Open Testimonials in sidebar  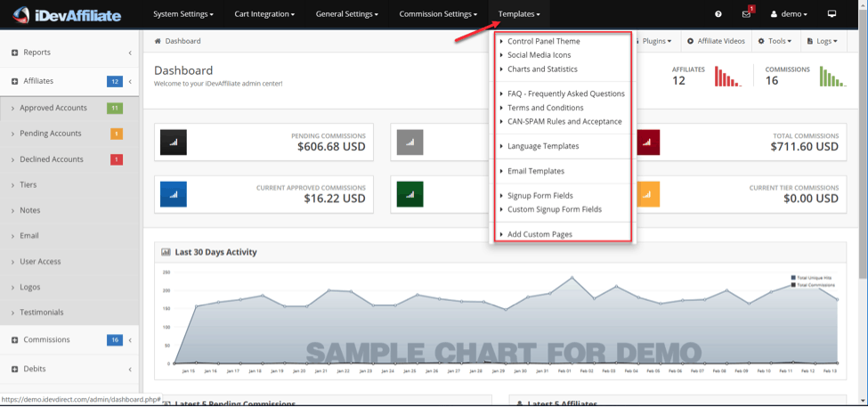coord(42,313)
